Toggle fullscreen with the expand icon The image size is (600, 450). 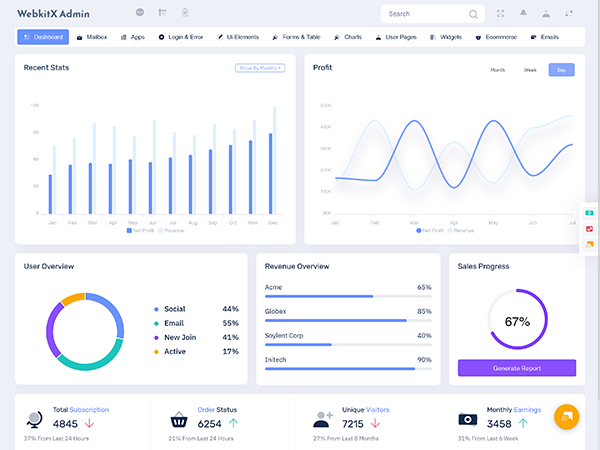coord(499,14)
